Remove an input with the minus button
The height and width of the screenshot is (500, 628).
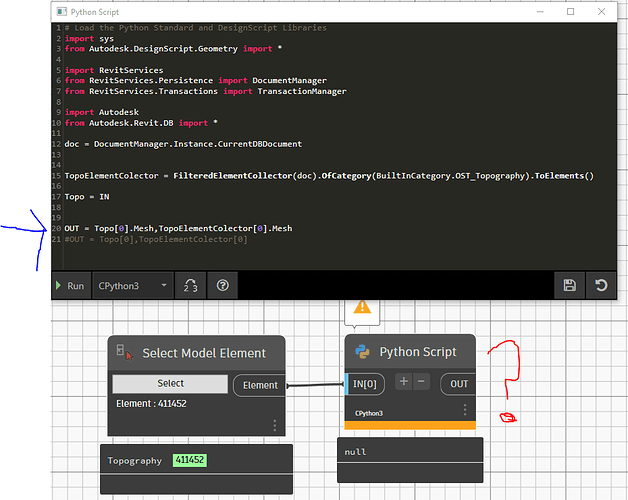point(421,381)
